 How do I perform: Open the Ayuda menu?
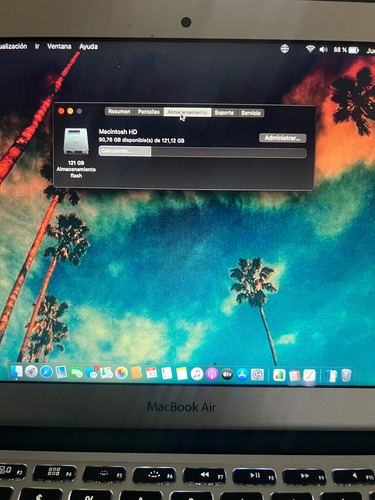[88, 47]
